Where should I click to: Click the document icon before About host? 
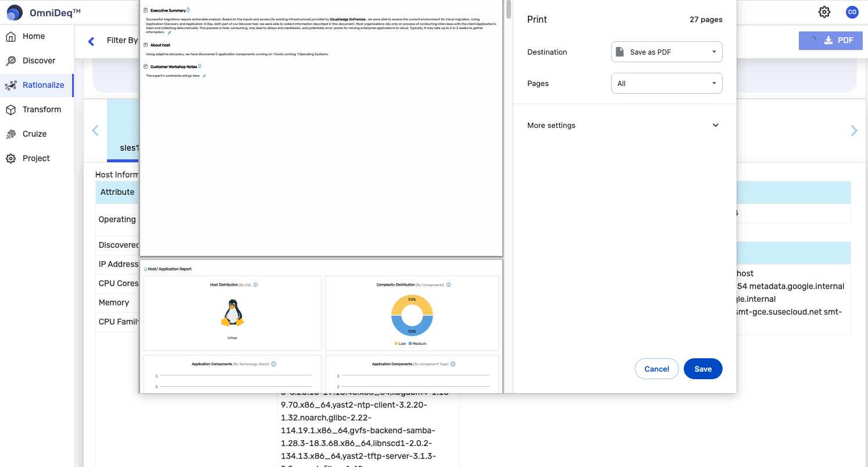click(x=145, y=45)
